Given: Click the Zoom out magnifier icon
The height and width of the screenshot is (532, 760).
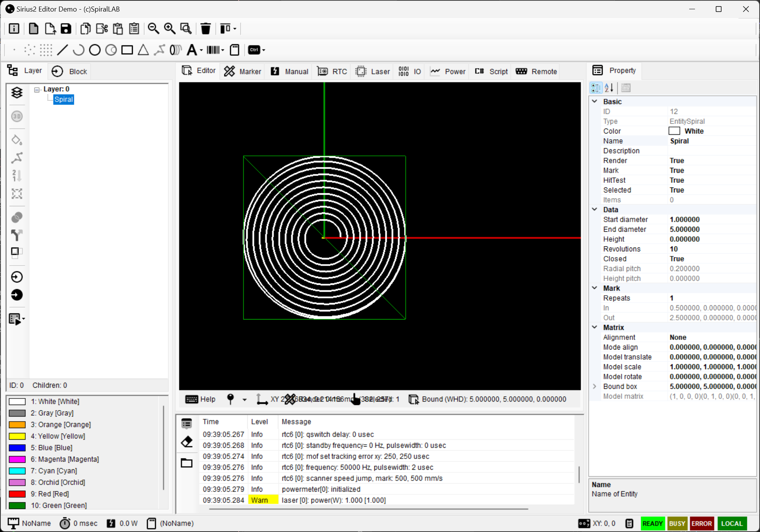Looking at the screenshot, I should pyautogui.click(x=154, y=28).
